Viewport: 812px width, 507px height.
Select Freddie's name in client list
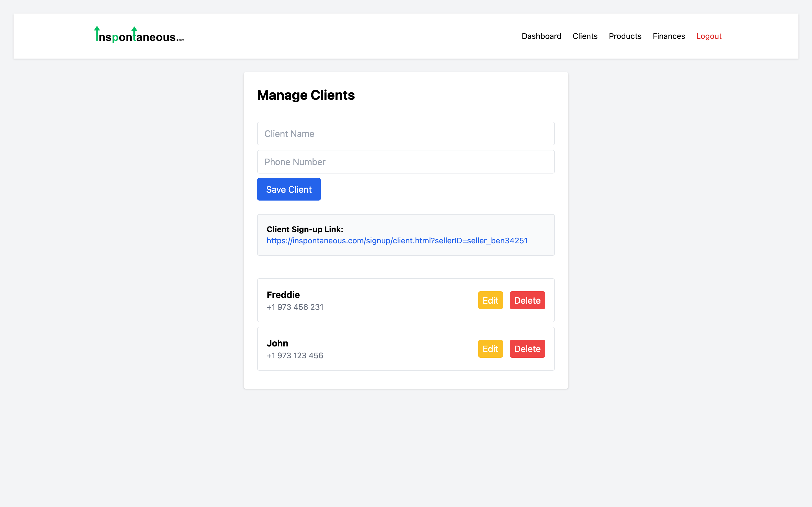pyautogui.click(x=283, y=295)
